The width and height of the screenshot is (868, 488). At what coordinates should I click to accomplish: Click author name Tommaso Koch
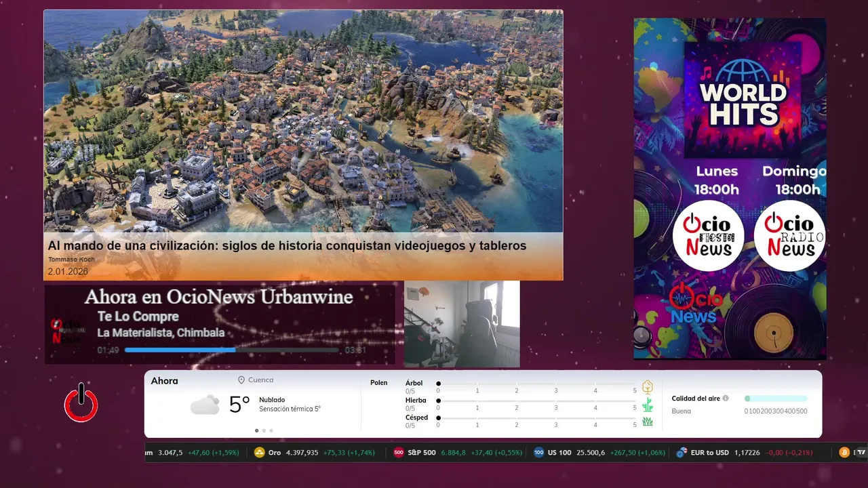click(71, 260)
